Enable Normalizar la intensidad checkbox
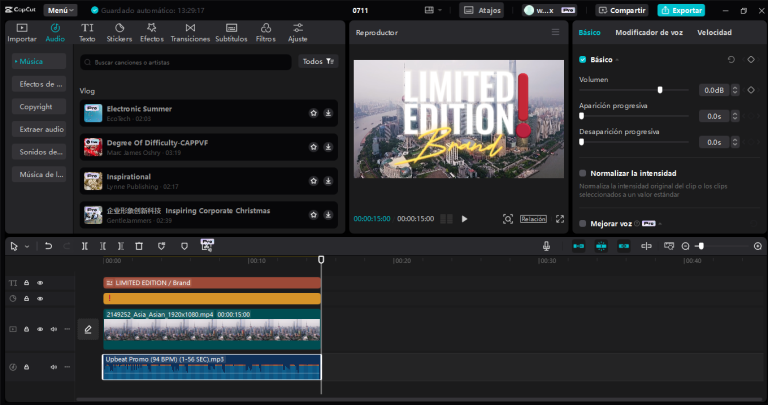The image size is (768, 405). coord(583,173)
